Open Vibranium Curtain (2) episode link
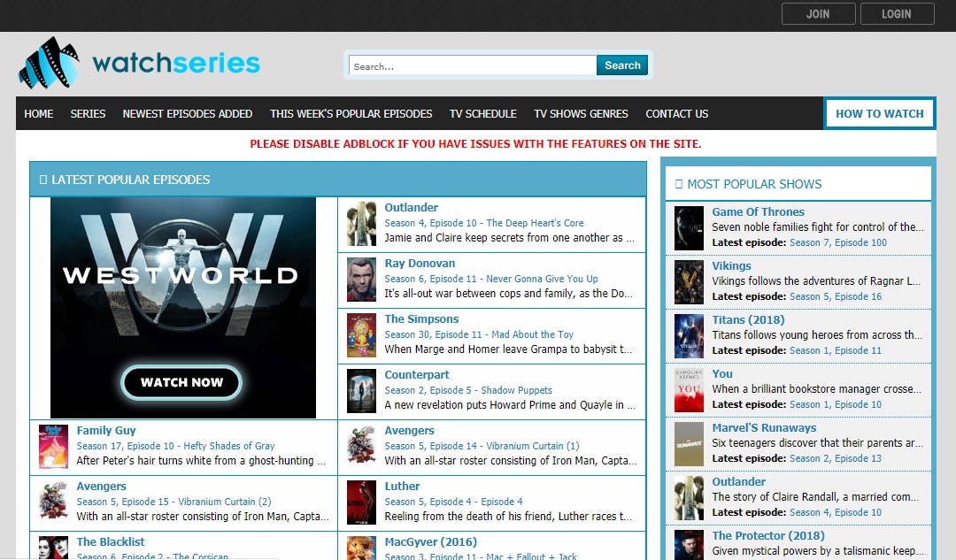 tap(173, 502)
